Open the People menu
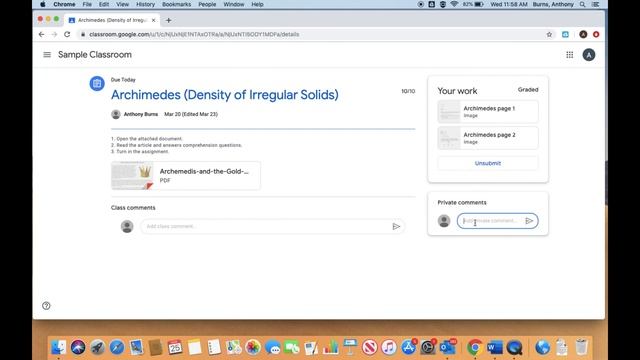This screenshot has height=360, width=640. point(207,4)
